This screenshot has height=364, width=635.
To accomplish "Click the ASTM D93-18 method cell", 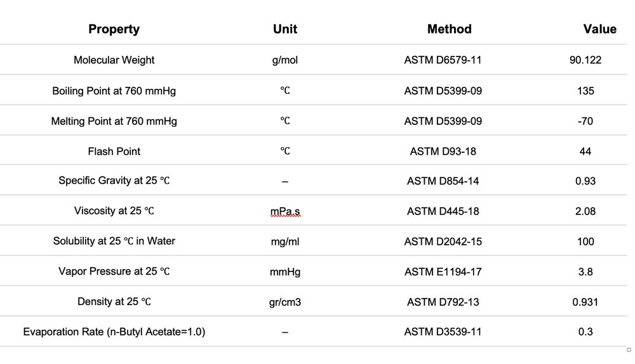I will [x=443, y=151].
